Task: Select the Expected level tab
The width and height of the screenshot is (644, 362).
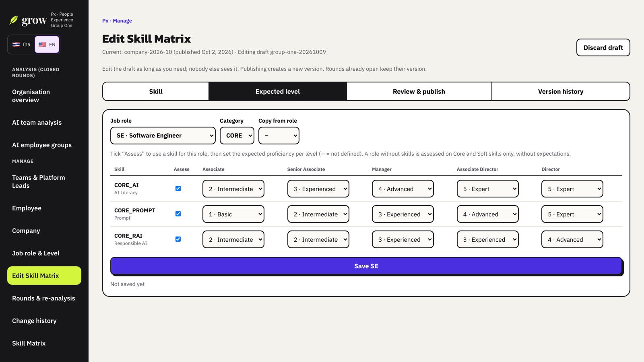Action: click(x=278, y=91)
